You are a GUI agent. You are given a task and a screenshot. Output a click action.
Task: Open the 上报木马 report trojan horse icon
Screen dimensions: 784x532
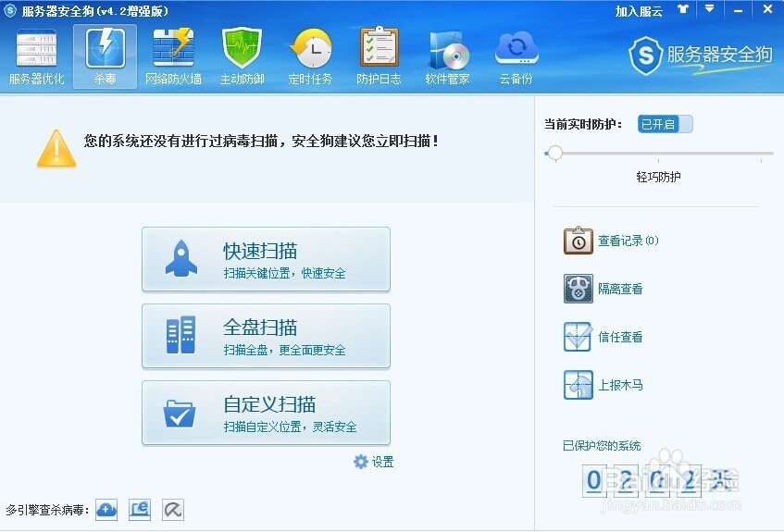pyautogui.click(x=578, y=385)
